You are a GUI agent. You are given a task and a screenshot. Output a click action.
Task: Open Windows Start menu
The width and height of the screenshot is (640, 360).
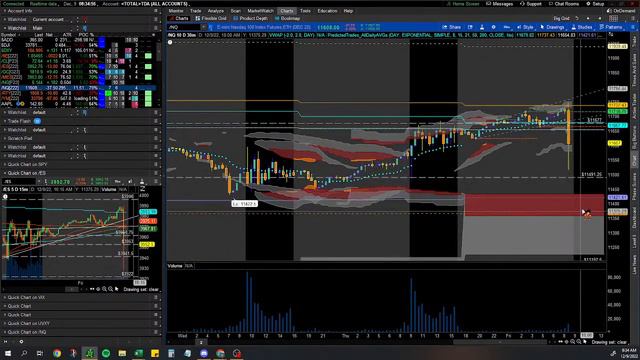coord(8,353)
